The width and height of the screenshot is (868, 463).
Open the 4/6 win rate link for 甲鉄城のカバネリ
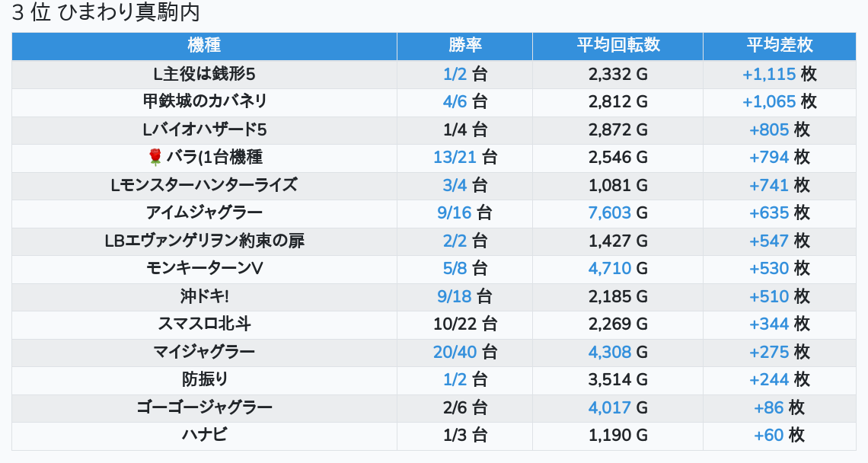click(x=455, y=102)
